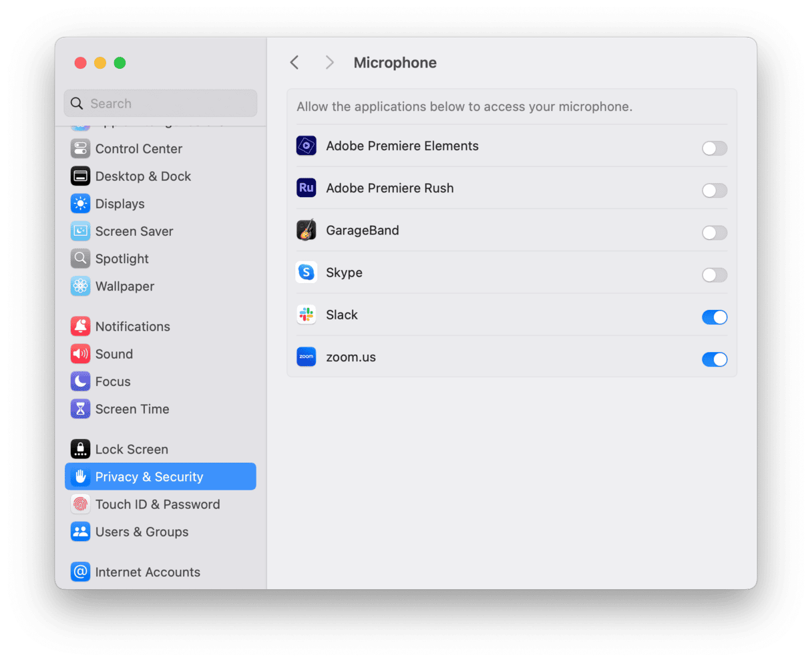The image size is (812, 662).
Task: Click the search magnifying glass icon
Action: tap(77, 104)
